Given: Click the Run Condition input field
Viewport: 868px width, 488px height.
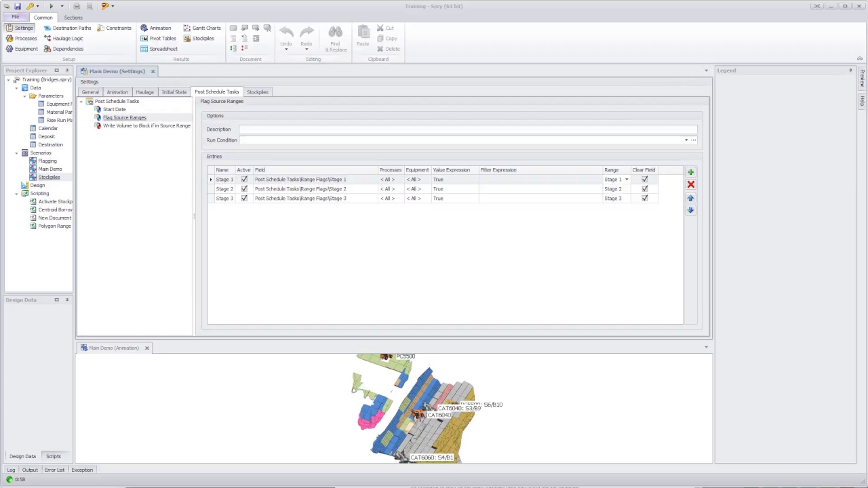Looking at the screenshot, I should click(460, 140).
